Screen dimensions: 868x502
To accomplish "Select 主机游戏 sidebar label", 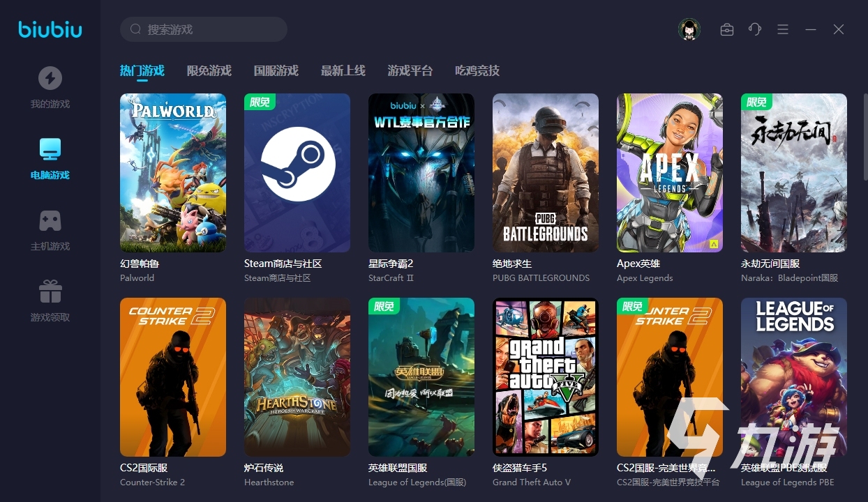I will coord(50,246).
